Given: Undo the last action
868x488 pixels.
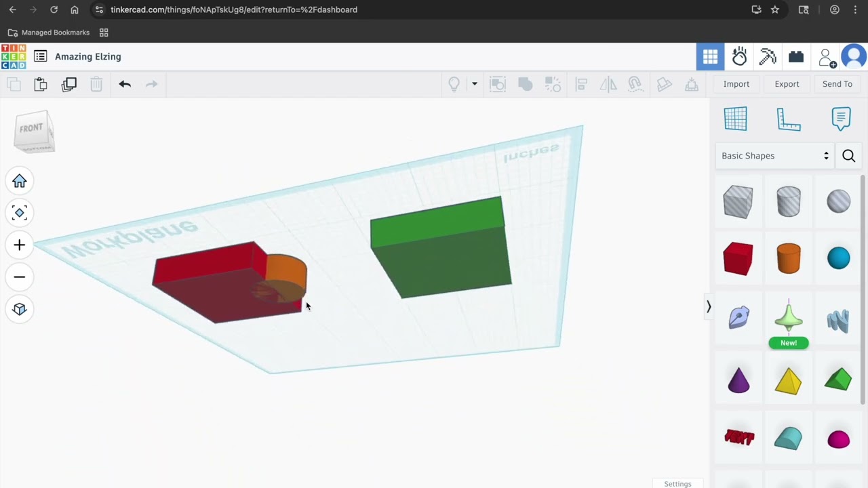Looking at the screenshot, I should pos(125,84).
